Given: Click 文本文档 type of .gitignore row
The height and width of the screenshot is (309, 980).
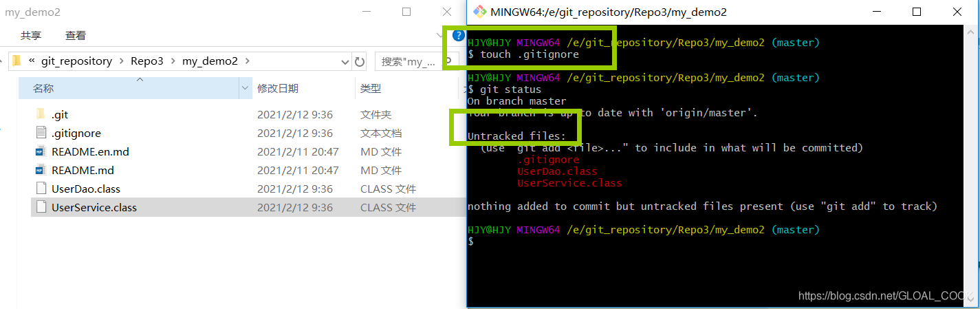Looking at the screenshot, I should click(x=381, y=133).
